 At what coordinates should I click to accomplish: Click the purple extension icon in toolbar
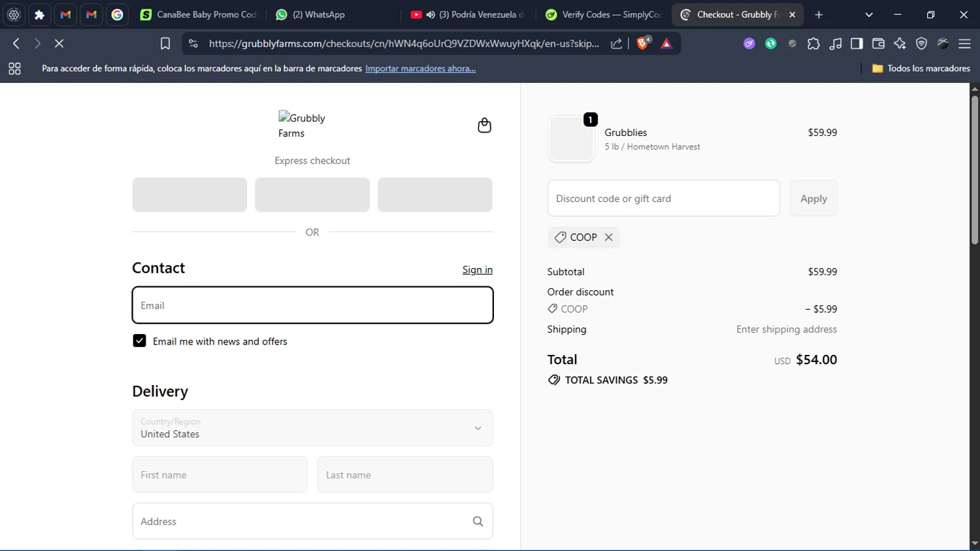pyautogui.click(x=749, y=43)
